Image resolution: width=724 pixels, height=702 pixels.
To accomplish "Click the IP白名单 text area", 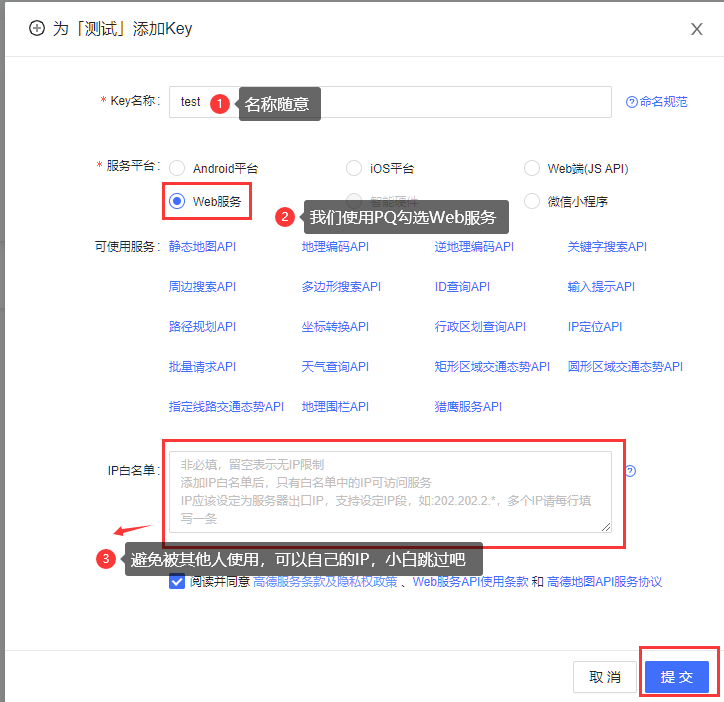I will [x=390, y=492].
